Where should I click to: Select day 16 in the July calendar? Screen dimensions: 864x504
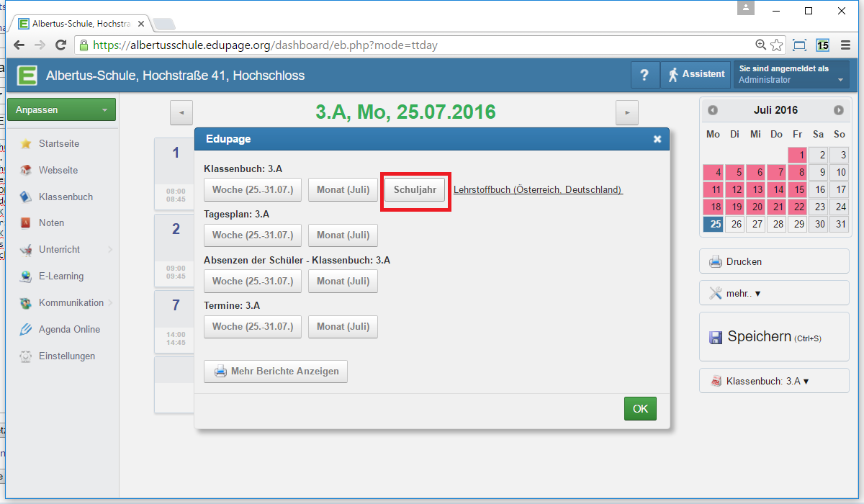pos(818,189)
